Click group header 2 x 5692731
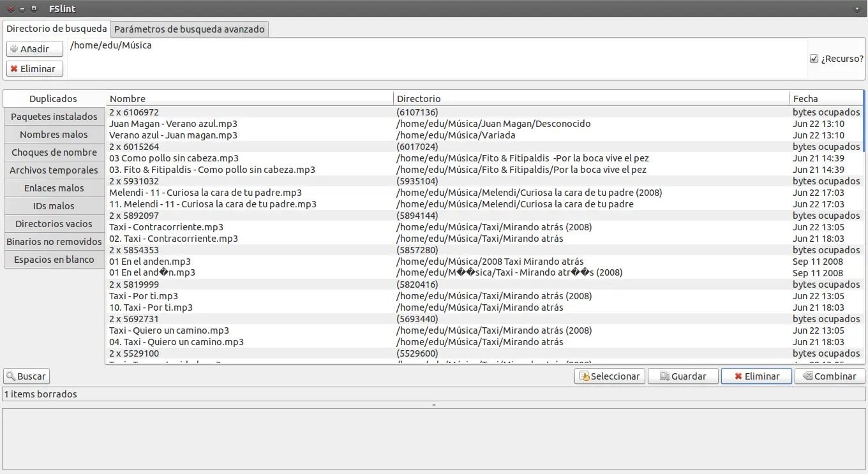The width and height of the screenshot is (868, 474). (484, 319)
